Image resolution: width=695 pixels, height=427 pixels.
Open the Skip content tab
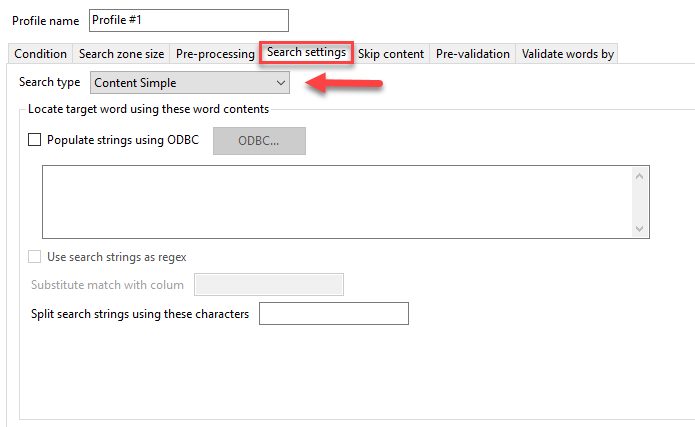391,54
